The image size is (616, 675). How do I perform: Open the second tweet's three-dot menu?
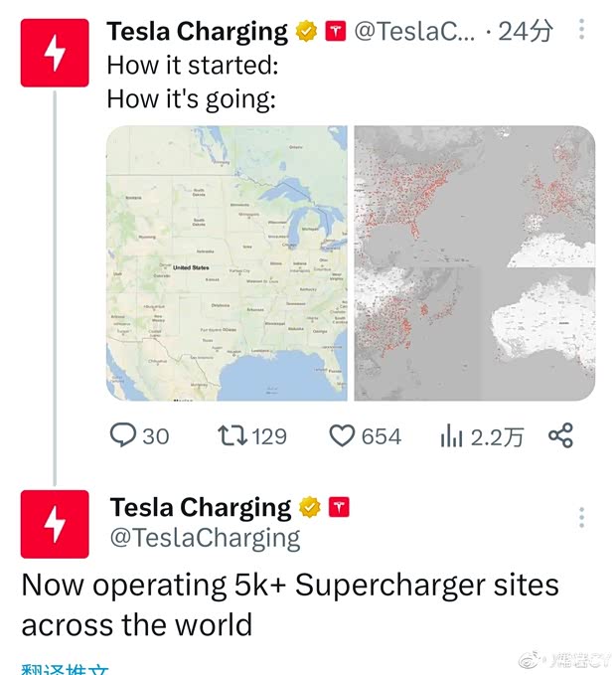[581, 517]
